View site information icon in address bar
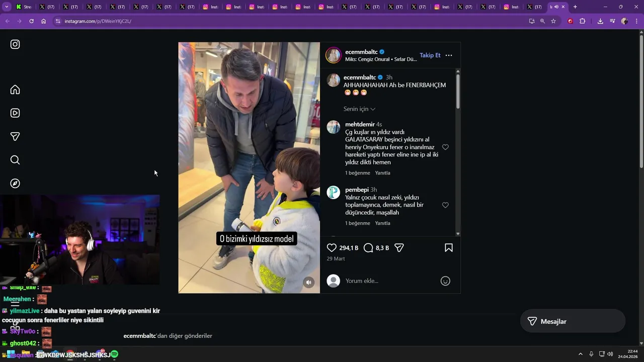 pos(58,21)
